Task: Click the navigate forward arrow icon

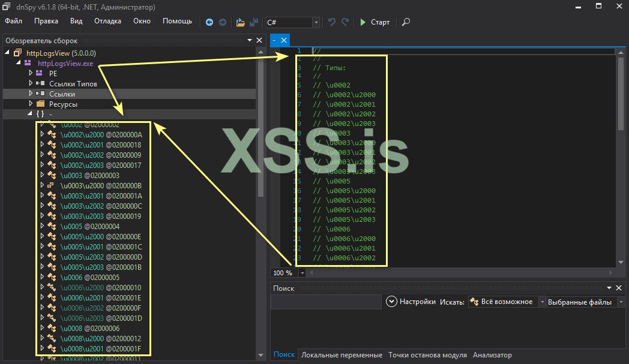Action: pyautogui.click(x=222, y=22)
